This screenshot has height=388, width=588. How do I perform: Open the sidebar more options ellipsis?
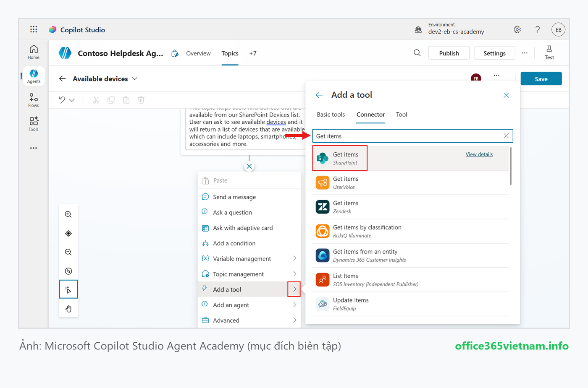34,148
